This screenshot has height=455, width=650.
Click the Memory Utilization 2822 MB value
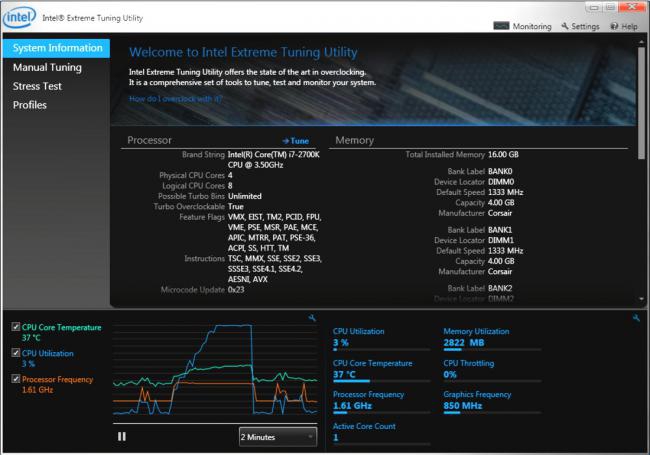click(x=463, y=343)
